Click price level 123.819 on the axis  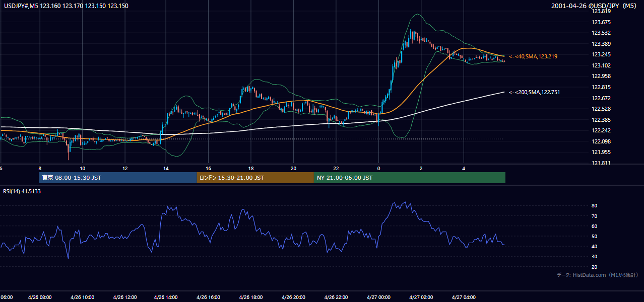point(601,11)
